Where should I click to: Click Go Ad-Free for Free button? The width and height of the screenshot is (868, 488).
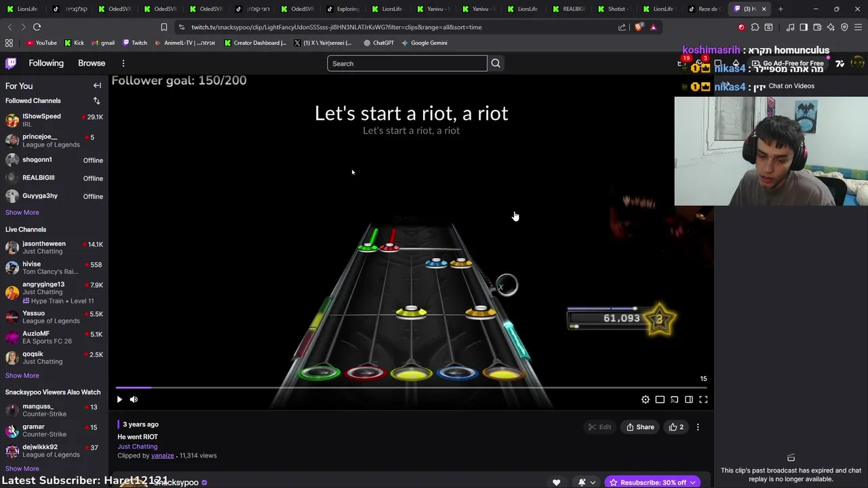click(x=787, y=63)
